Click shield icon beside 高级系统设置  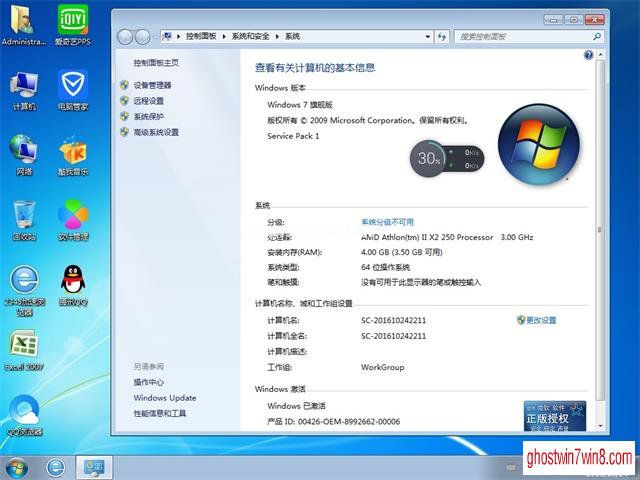124,132
